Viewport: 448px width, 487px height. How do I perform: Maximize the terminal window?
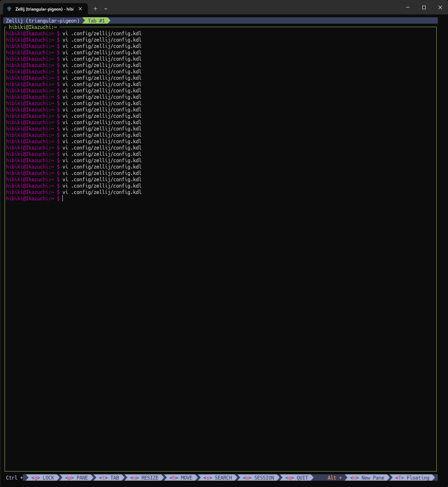click(x=424, y=7)
